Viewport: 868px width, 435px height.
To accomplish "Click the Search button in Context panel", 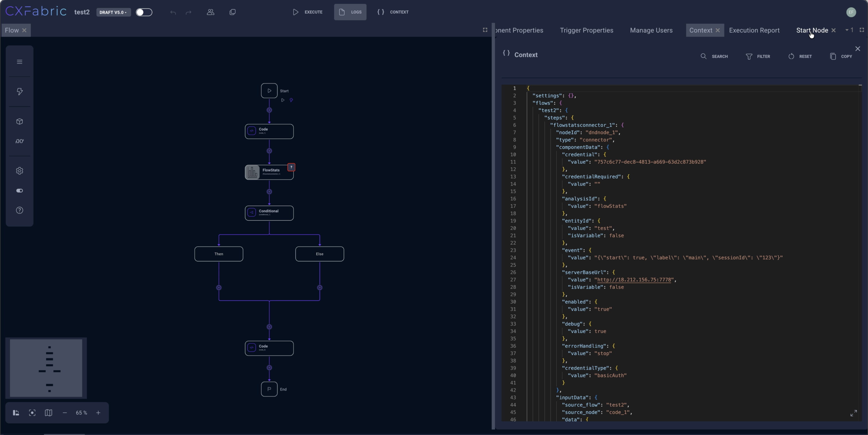I will coord(714,56).
